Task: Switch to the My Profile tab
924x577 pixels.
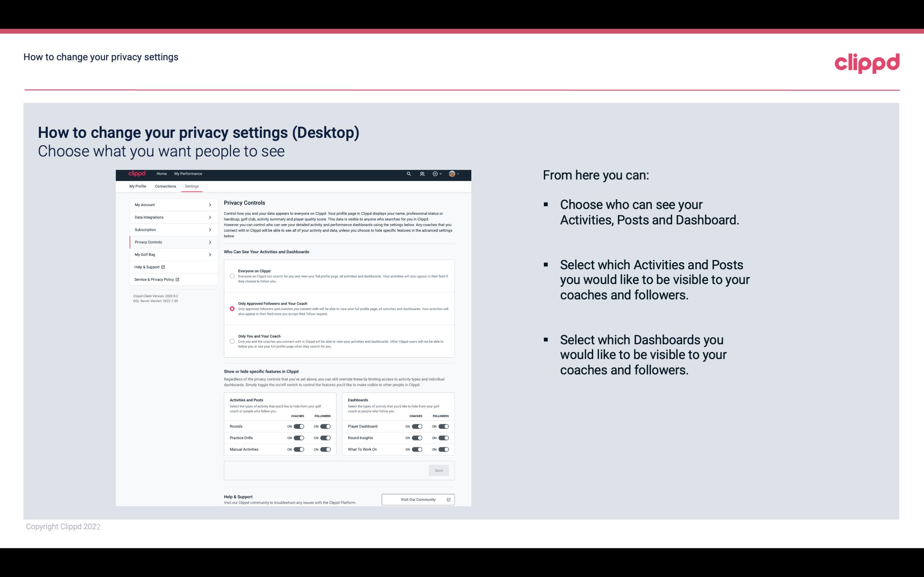Action: (x=137, y=186)
